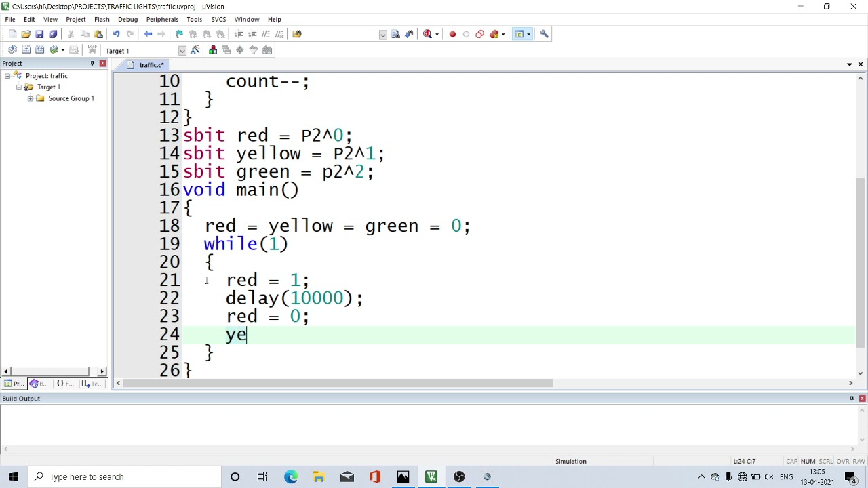Open the Flash menu
The height and width of the screenshot is (488, 868).
click(102, 19)
